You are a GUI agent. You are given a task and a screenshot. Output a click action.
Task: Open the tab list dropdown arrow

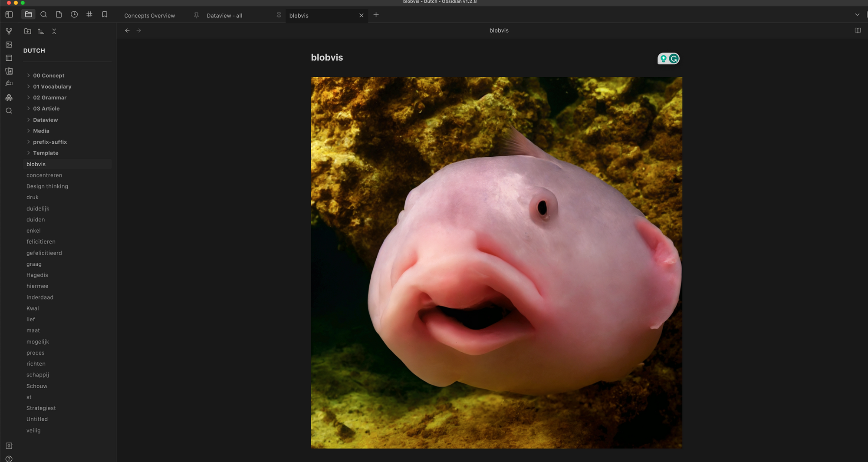(857, 15)
